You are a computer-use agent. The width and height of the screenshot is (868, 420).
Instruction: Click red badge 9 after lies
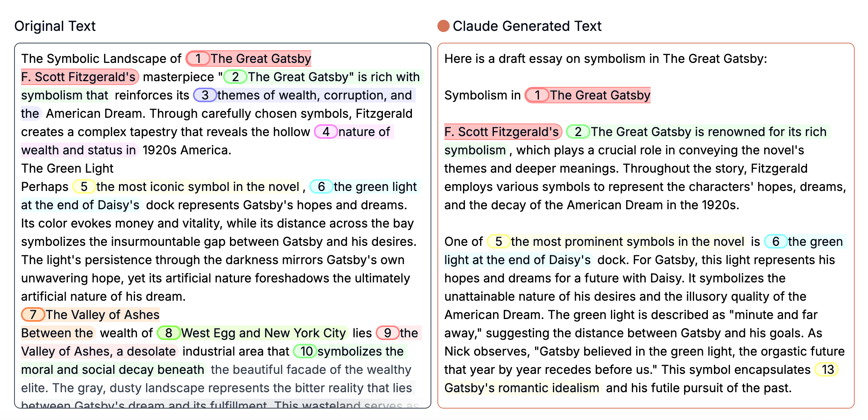pyautogui.click(x=387, y=333)
